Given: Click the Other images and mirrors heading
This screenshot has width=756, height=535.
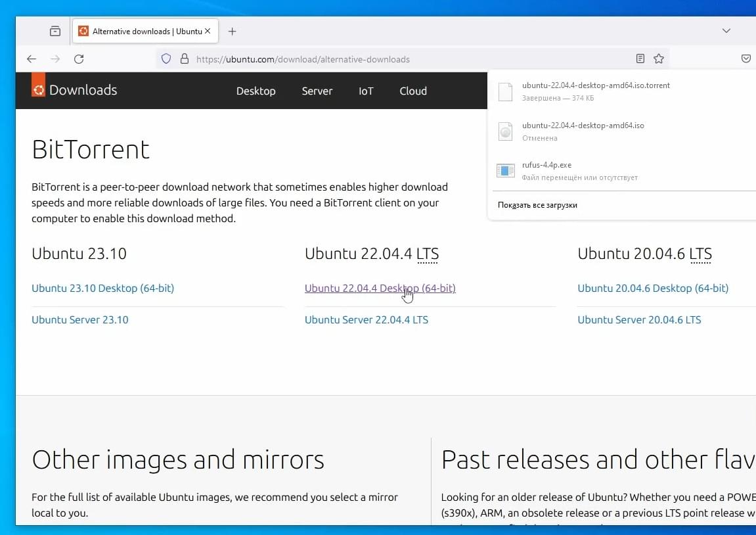Looking at the screenshot, I should (178, 459).
